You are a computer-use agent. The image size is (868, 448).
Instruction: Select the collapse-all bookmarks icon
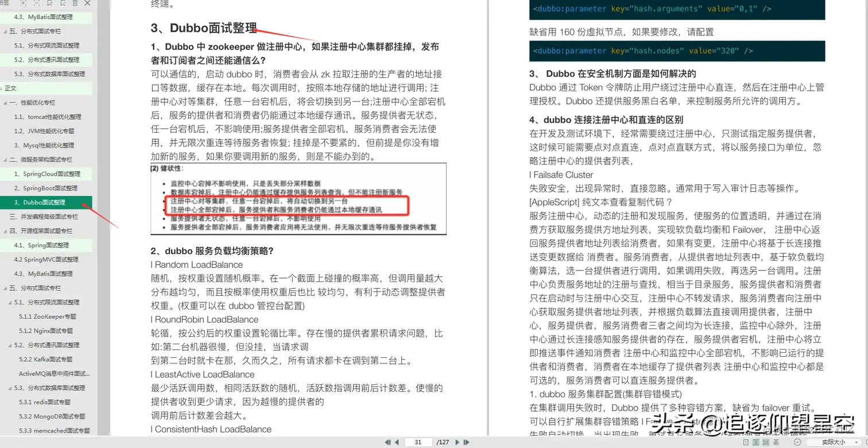coord(36,3)
